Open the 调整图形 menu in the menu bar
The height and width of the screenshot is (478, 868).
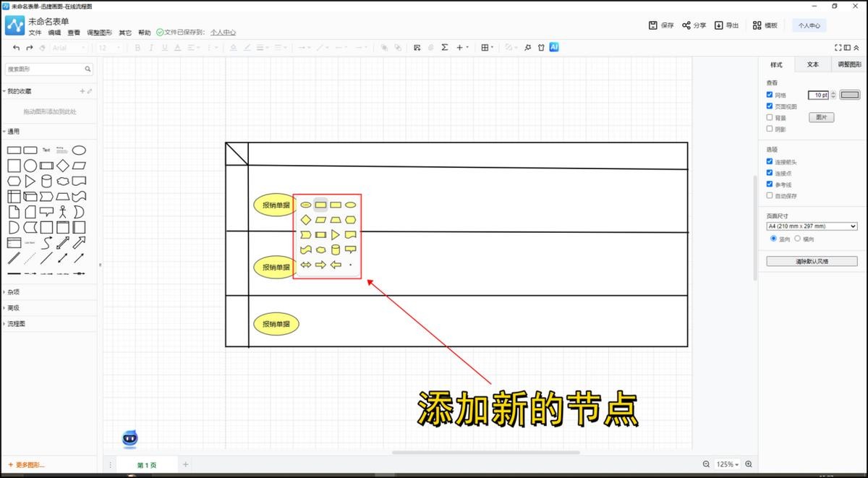pyautogui.click(x=99, y=33)
